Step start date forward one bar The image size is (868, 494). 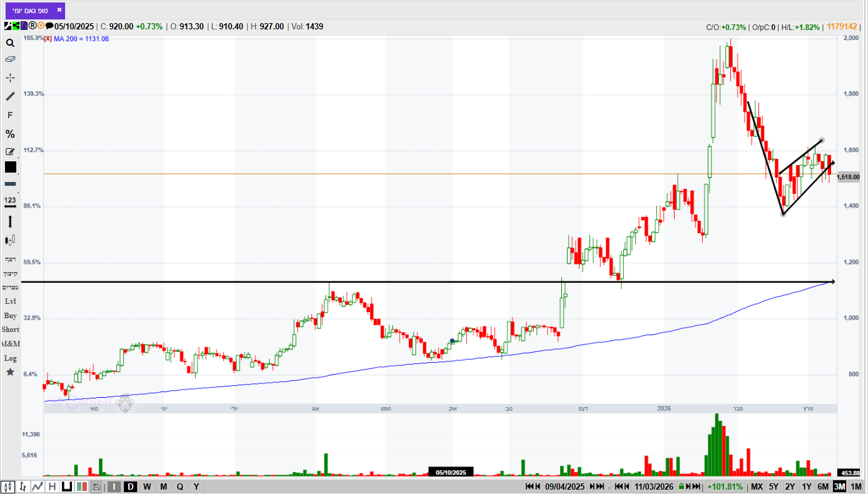pos(592,486)
